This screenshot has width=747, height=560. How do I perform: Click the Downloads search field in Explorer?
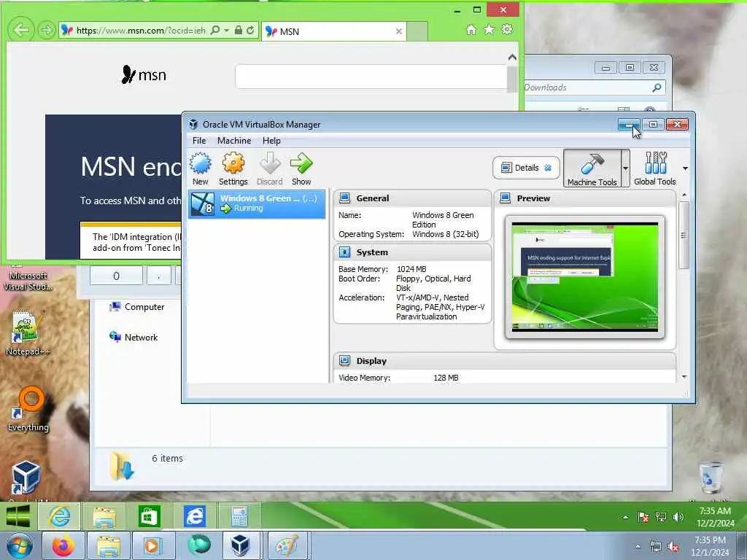(x=594, y=87)
